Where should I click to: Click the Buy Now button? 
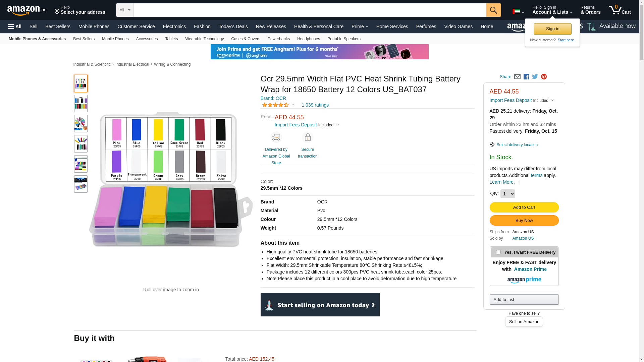pos(524,221)
